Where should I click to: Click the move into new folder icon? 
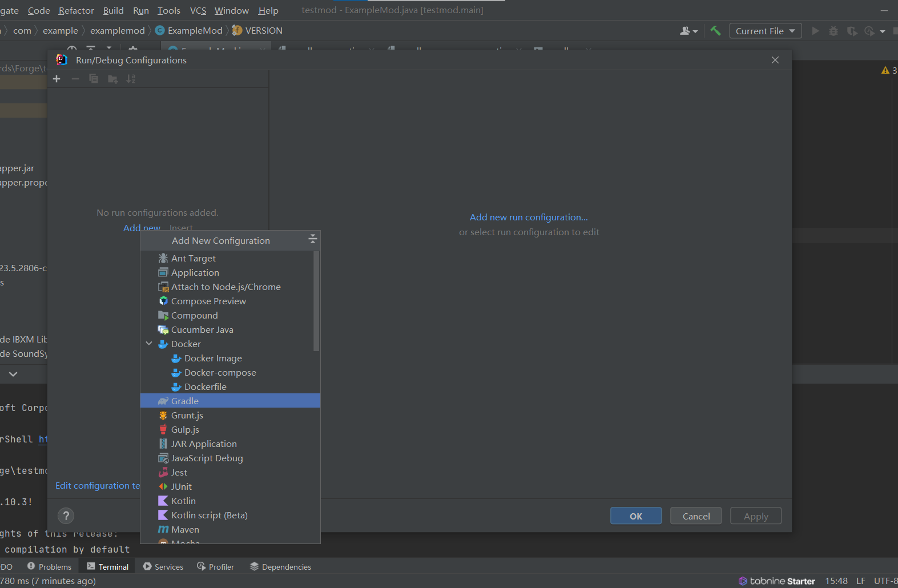112,79
